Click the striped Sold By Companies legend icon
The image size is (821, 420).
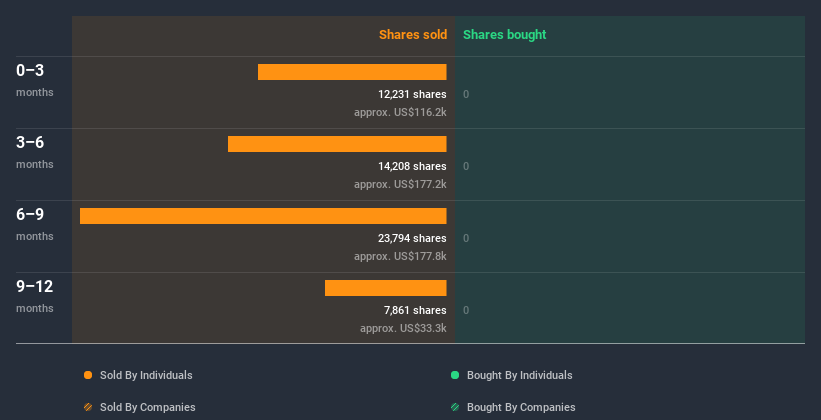tap(88, 407)
